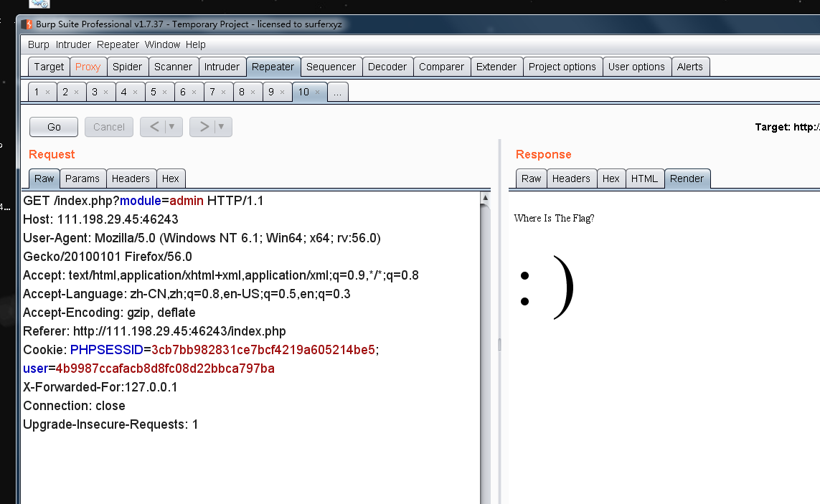
Task: Close Repeater tab number 5
Action: pos(164,92)
